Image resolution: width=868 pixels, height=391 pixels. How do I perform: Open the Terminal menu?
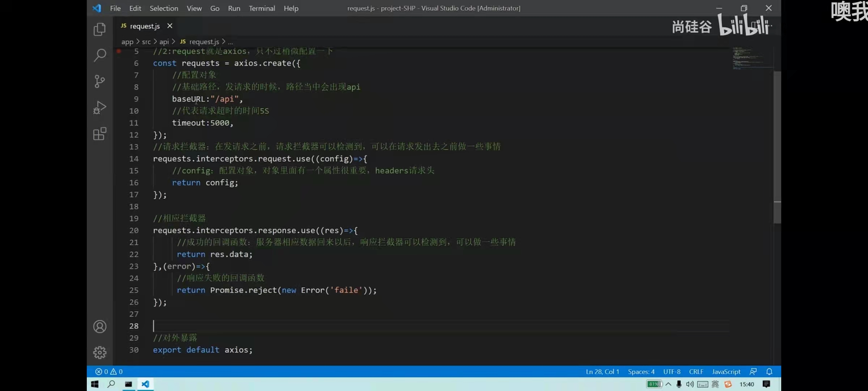coord(261,8)
